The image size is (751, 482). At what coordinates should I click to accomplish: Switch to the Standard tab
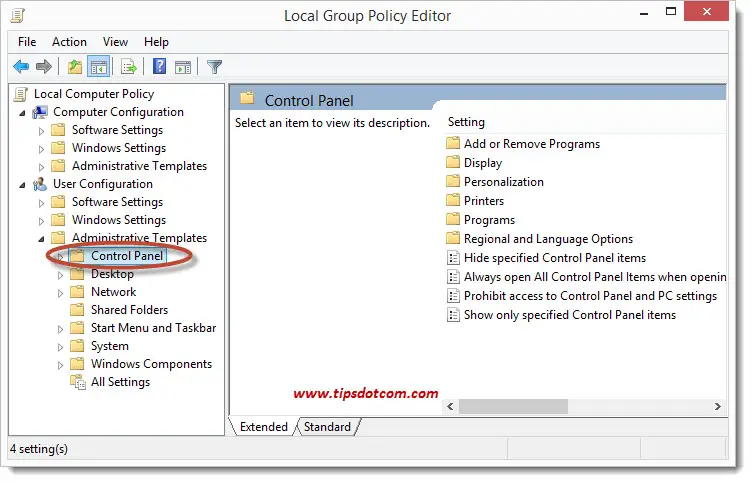pyautogui.click(x=327, y=426)
